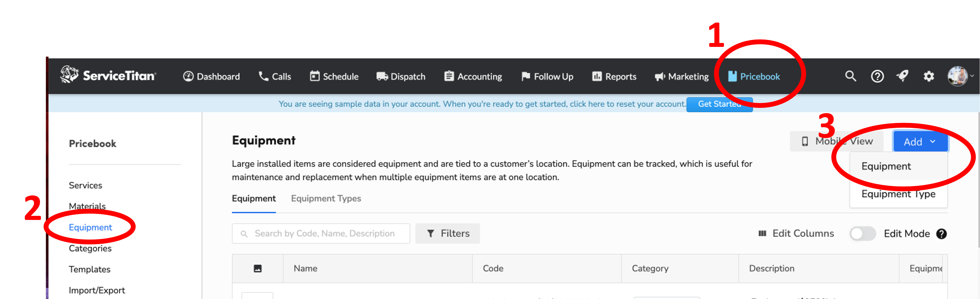Click the Get Started button
Viewport: 980px width, 299px height.
pos(719,104)
